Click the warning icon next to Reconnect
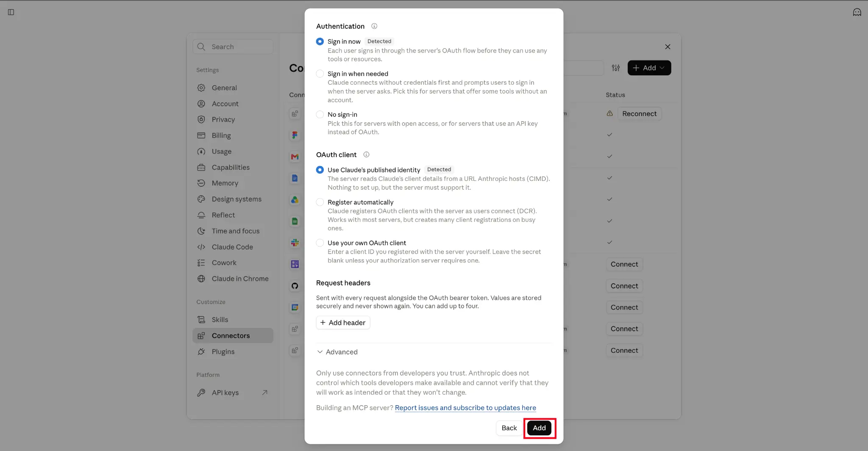The image size is (868, 451). pos(609,113)
